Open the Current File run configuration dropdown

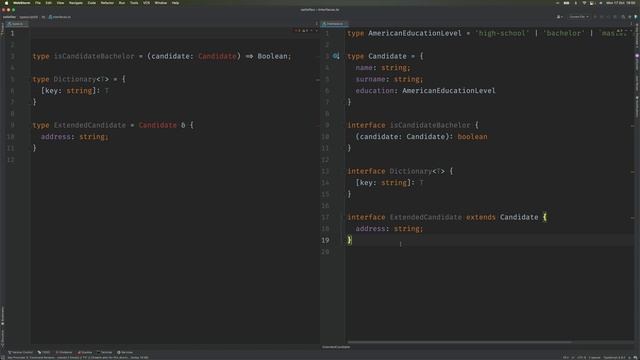pos(579,17)
